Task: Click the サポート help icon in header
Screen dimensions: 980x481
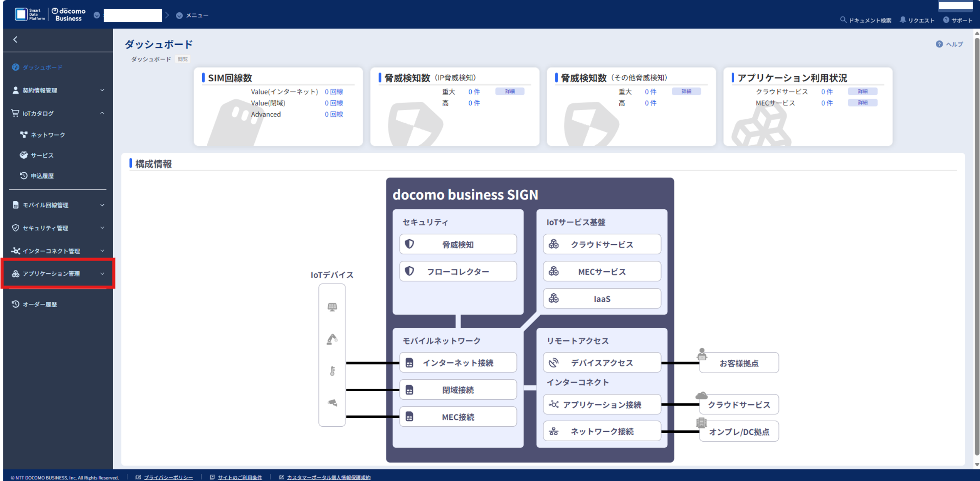Action: point(946,20)
